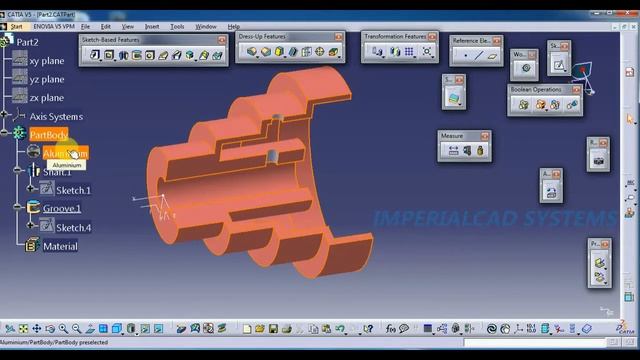640x360 pixels.
Task: Collapse the PartBody tree node
Action: (x=4, y=133)
